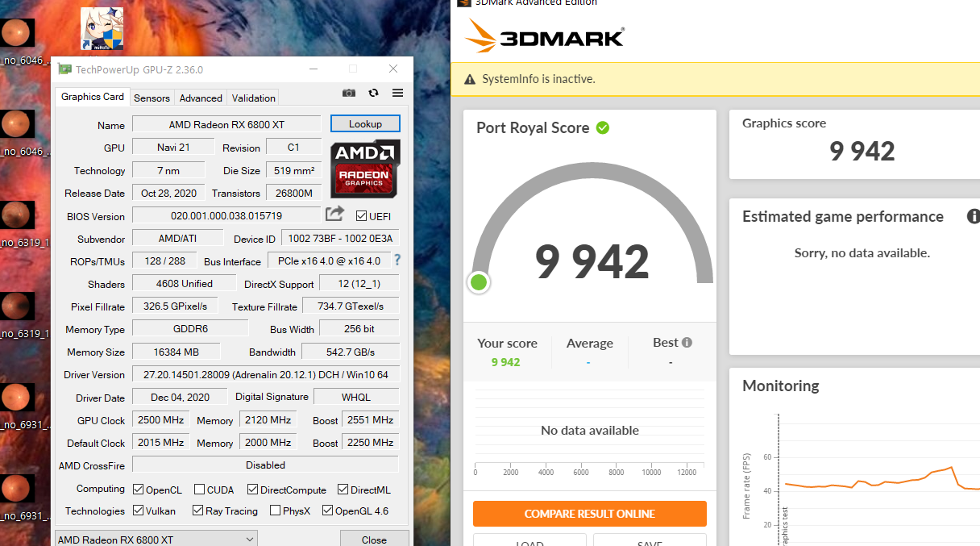The width and height of the screenshot is (980, 546).
Task: Toggle the Ray Tracing checkbox
Action: [x=197, y=511]
